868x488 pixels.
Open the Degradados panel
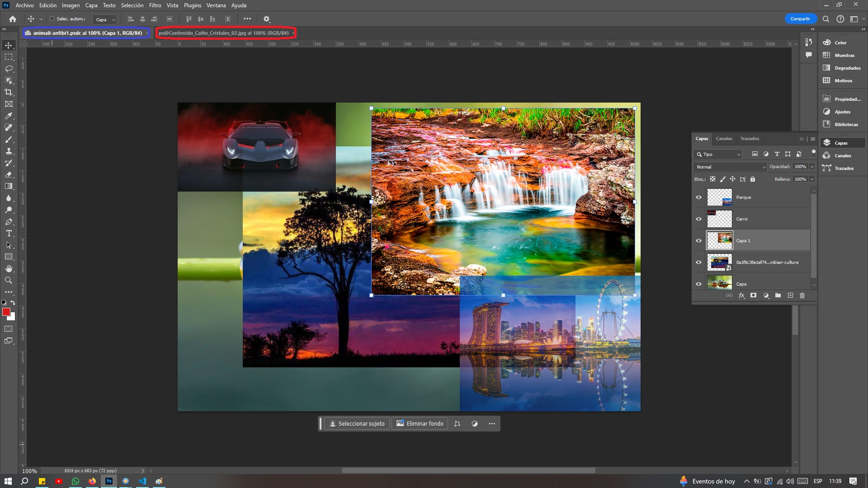coord(844,68)
